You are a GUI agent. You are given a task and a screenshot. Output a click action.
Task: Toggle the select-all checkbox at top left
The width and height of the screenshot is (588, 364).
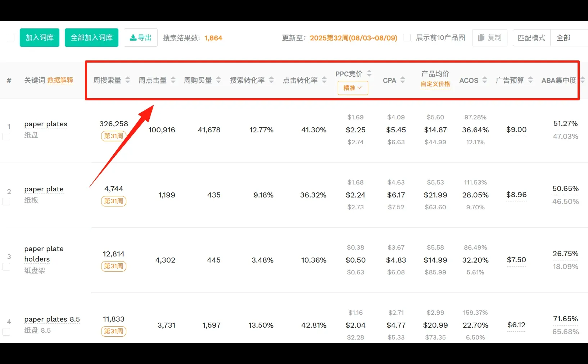(11, 38)
